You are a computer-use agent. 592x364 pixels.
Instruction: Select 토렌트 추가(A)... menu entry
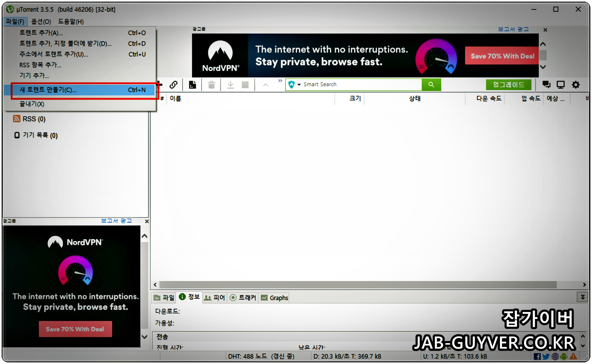coord(80,33)
